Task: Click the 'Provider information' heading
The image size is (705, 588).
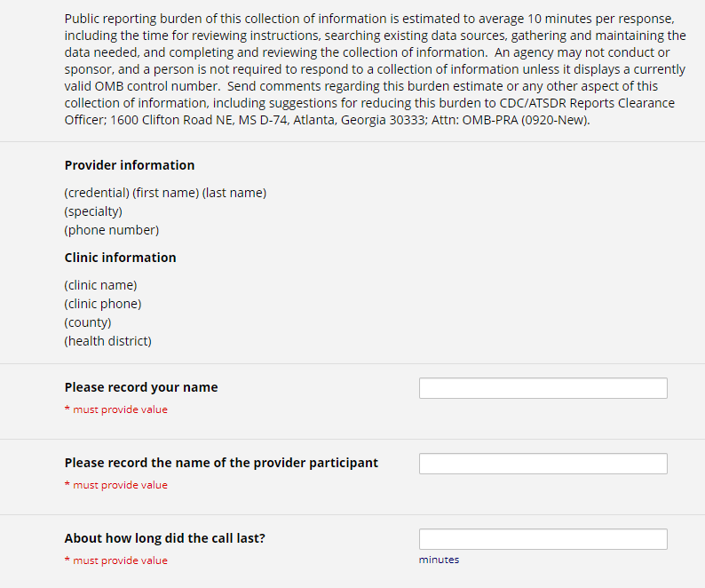Action: [130, 165]
